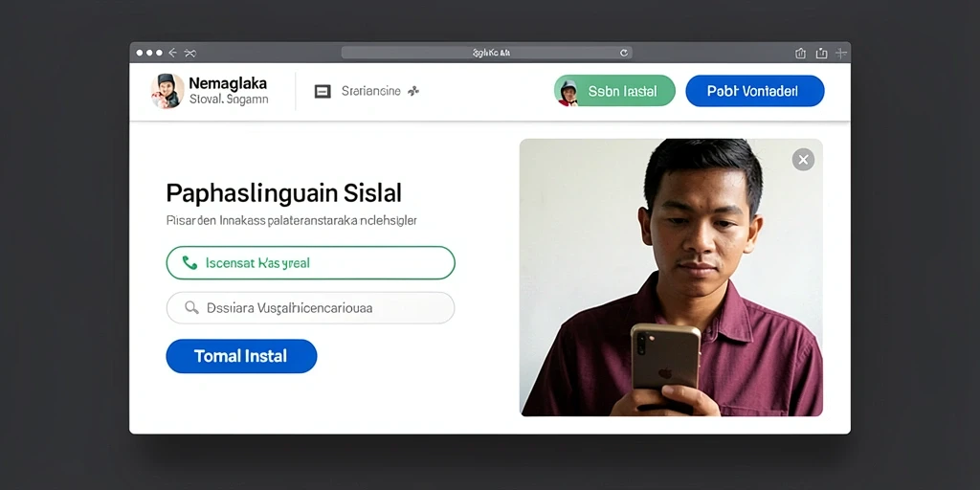Click the Nemaglaka name text

tap(228, 83)
